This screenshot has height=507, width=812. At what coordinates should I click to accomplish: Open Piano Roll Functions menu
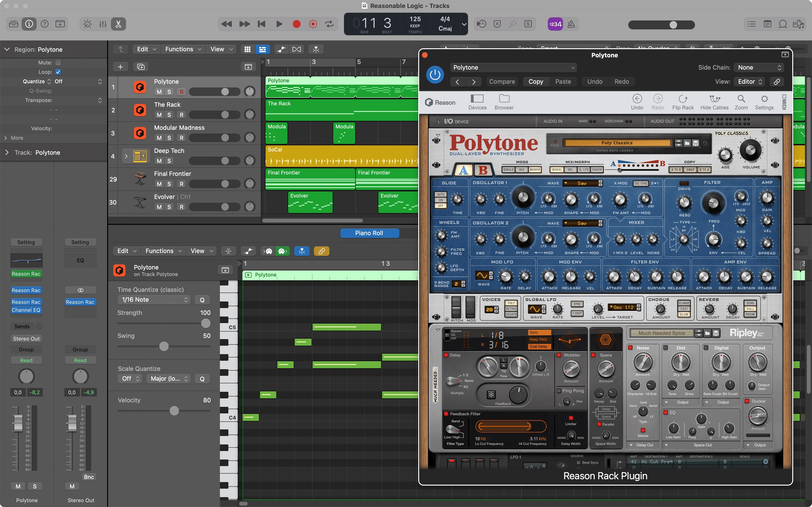coord(164,251)
